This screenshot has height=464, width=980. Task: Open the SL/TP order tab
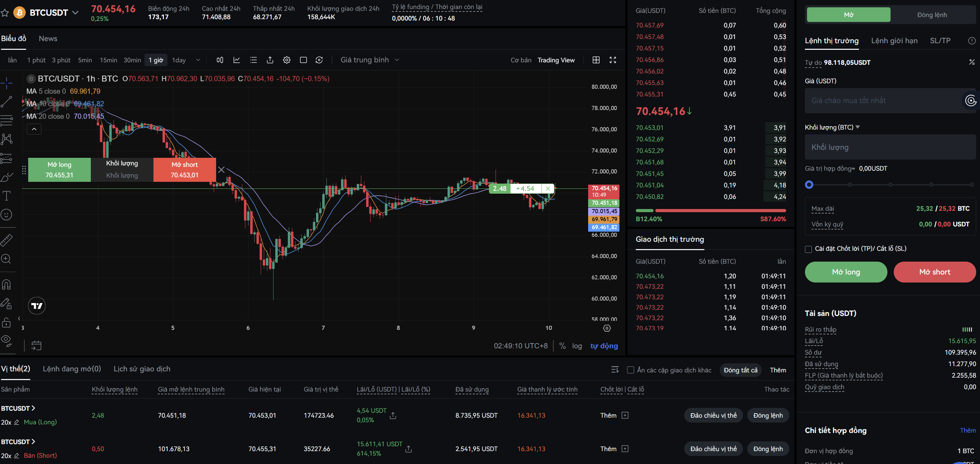[x=940, y=41]
